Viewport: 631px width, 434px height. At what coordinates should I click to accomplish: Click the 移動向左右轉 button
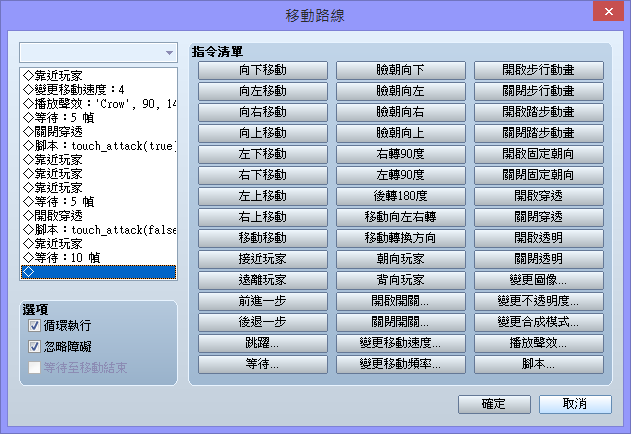[400, 217]
